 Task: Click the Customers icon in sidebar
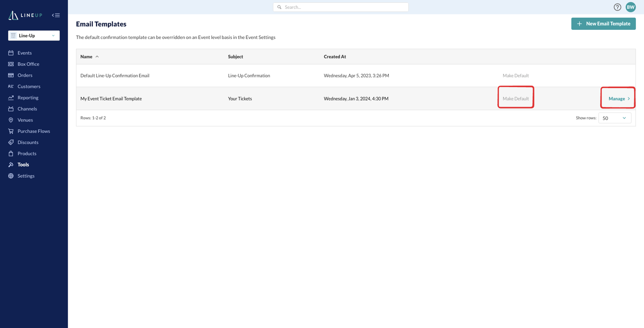pyautogui.click(x=11, y=86)
